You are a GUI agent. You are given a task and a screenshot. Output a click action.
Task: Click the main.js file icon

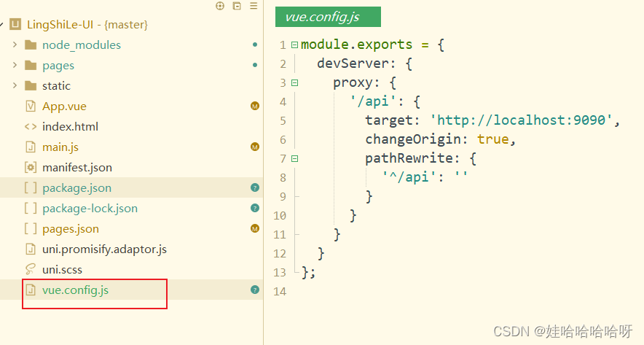(31, 147)
